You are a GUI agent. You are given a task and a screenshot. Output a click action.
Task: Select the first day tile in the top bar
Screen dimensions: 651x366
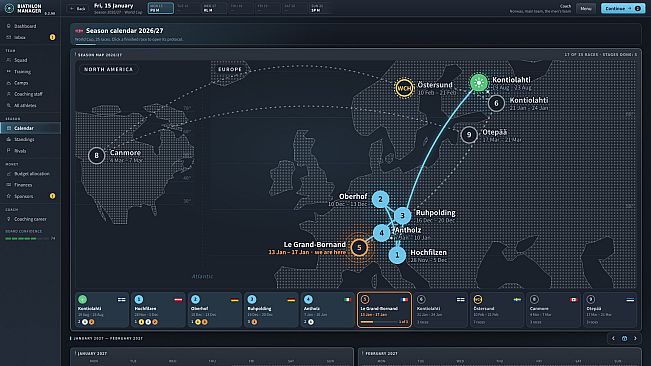(161, 8)
